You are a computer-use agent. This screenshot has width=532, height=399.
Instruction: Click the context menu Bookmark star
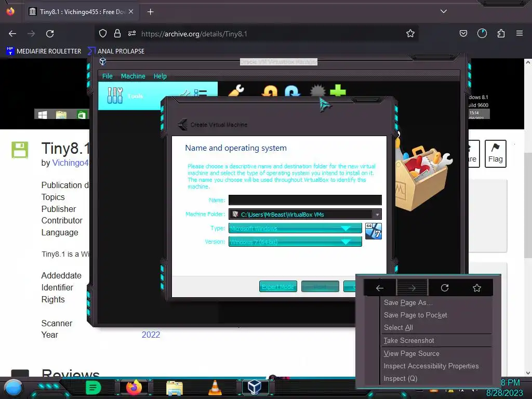pos(477,288)
